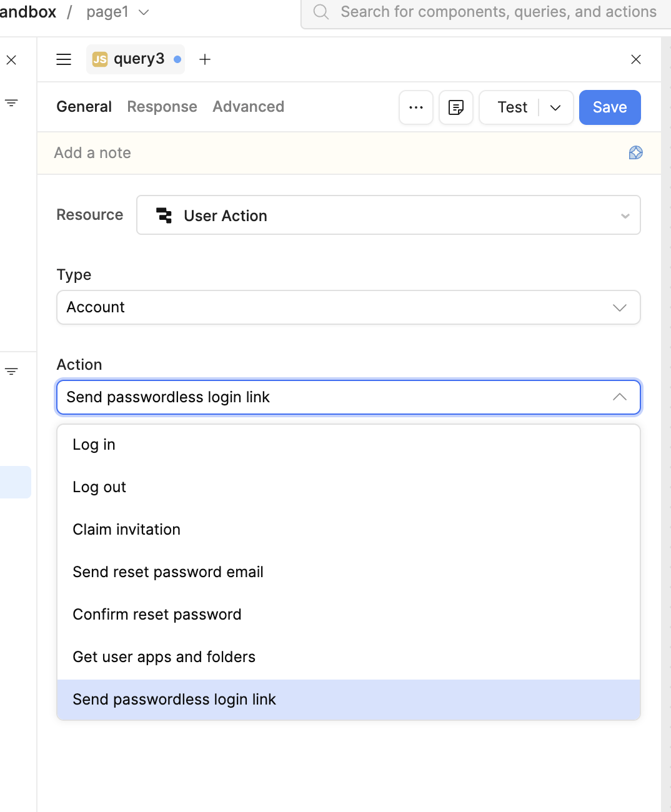Expand the Test button dropdown arrow
This screenshot has width=671, height=812.
555,107
